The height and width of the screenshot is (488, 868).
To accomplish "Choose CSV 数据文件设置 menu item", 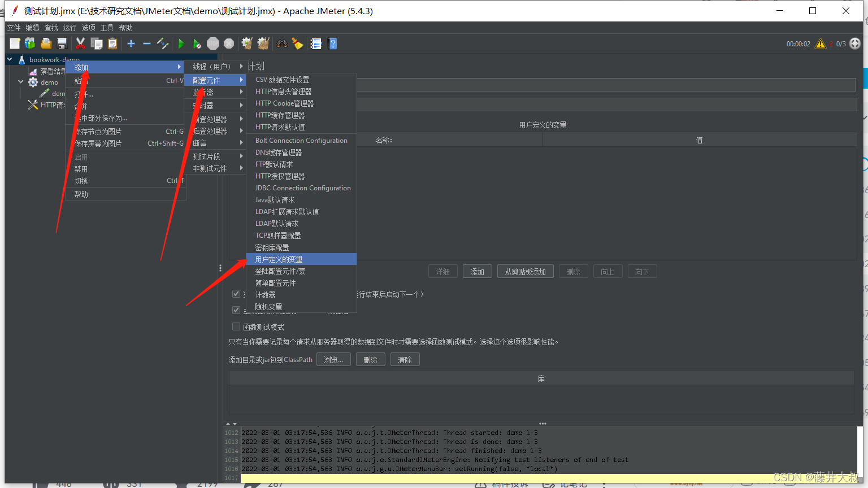I will coord(302,80).
